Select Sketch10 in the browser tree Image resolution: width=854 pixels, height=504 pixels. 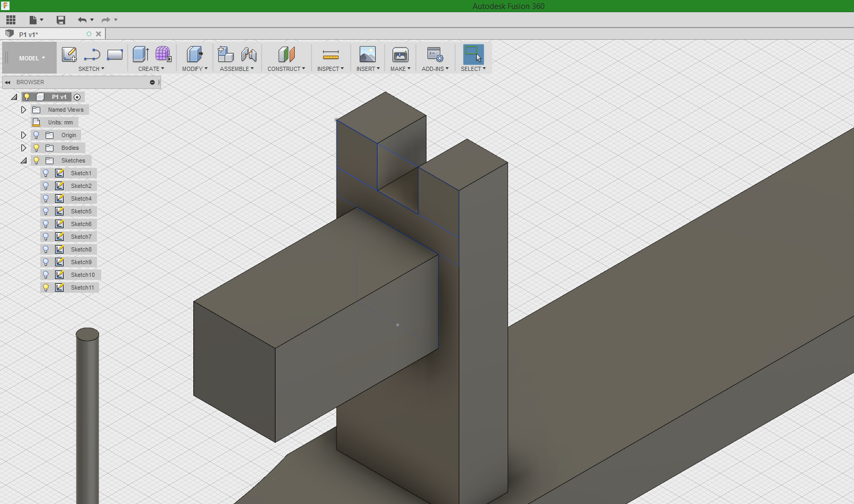click(x=83, y=275)
